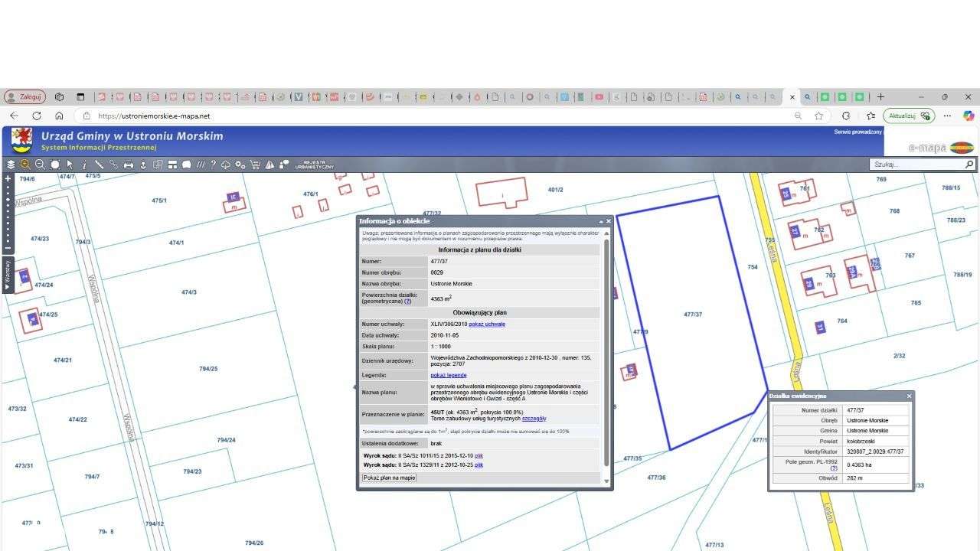Screen dimensions: 980x551
Task: Open the help question mark tool
Action: pyautogui.click(x=214, y=165)
